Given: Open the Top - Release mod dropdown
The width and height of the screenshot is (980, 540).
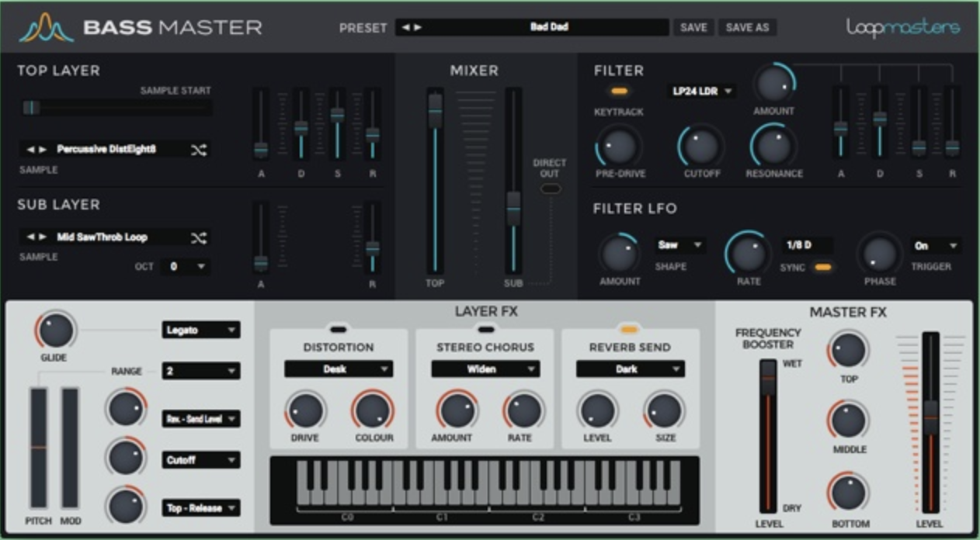Looking at the screenshot, I should tap(201, 509).
